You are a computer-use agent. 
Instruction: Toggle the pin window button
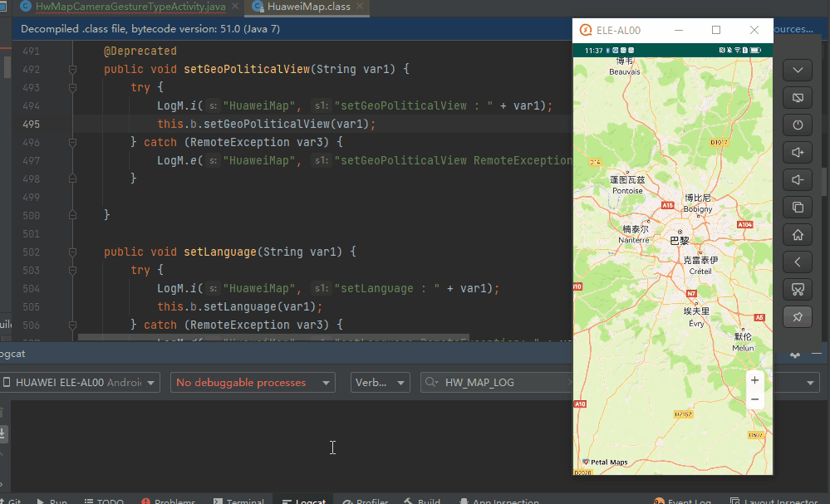pos(798,316)
